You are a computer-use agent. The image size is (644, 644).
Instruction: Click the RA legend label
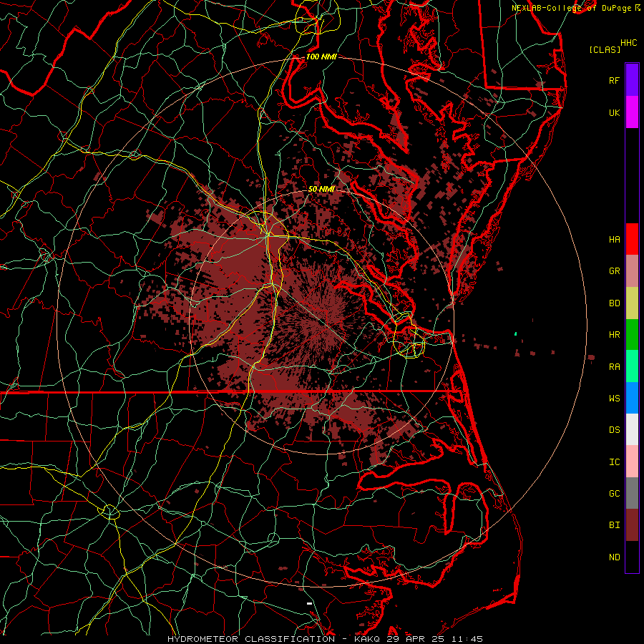pos(614,367)
